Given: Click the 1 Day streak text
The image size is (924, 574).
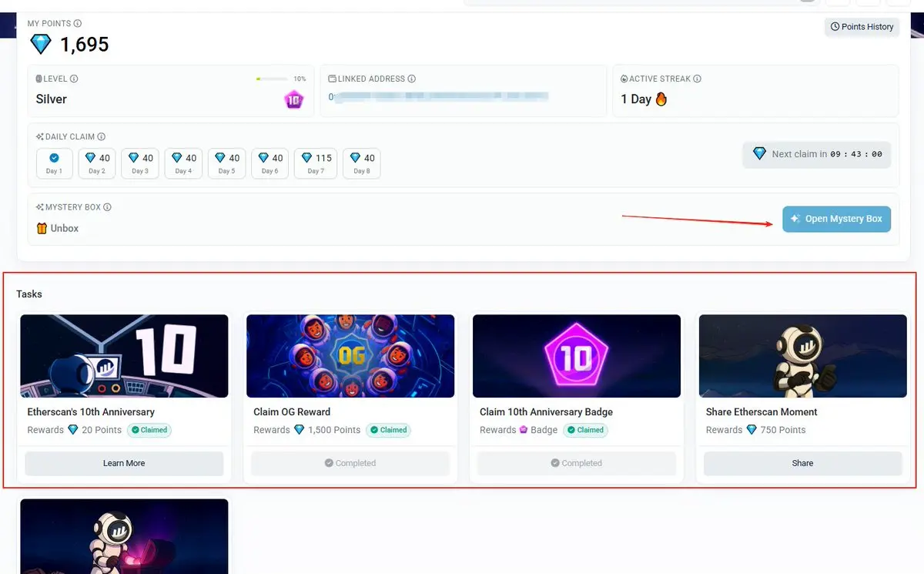Looking at the screenshot, I should (636, 99).
